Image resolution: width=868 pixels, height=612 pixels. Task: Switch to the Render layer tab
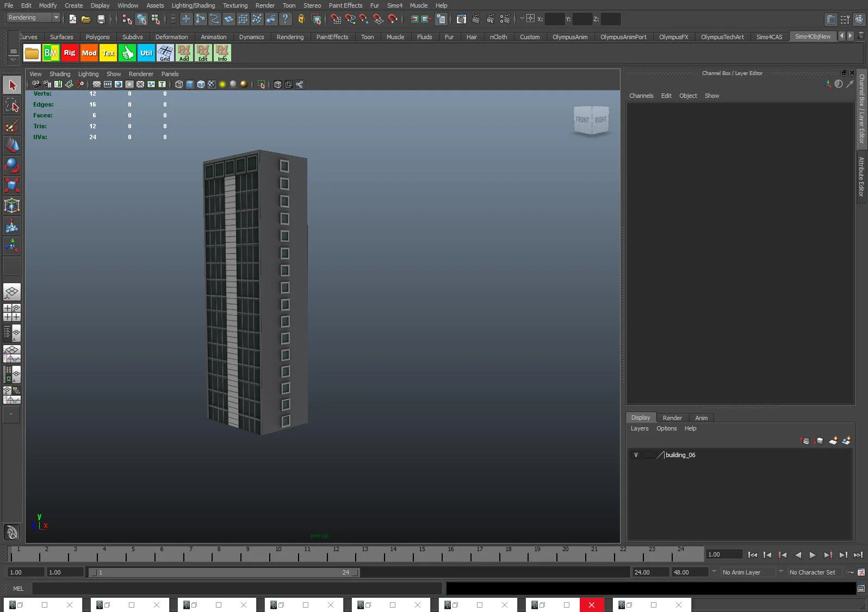point(672,418)
